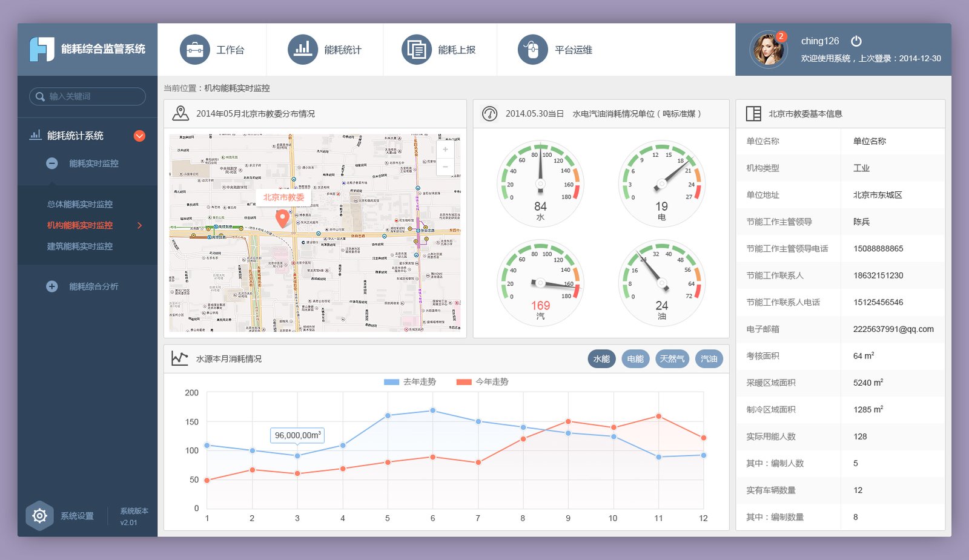
Task: Open 平台运维 mouse icon
Action: coord(532,50)
